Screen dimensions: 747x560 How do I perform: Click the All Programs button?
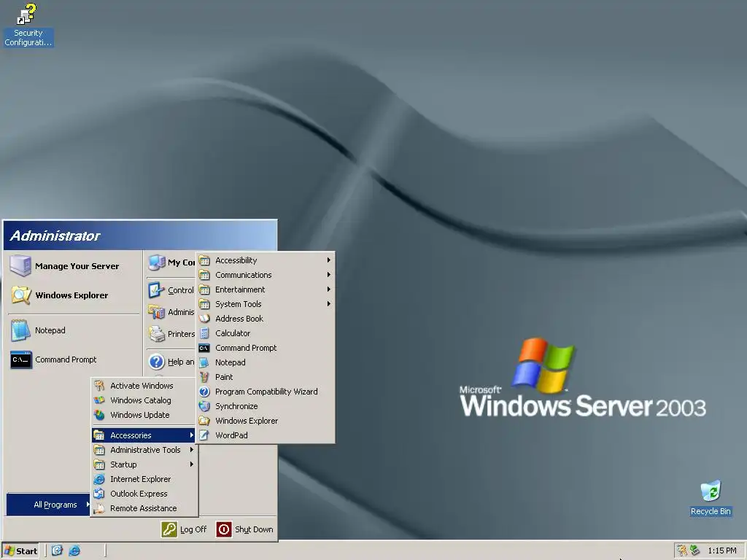click(x=49, y=505)
